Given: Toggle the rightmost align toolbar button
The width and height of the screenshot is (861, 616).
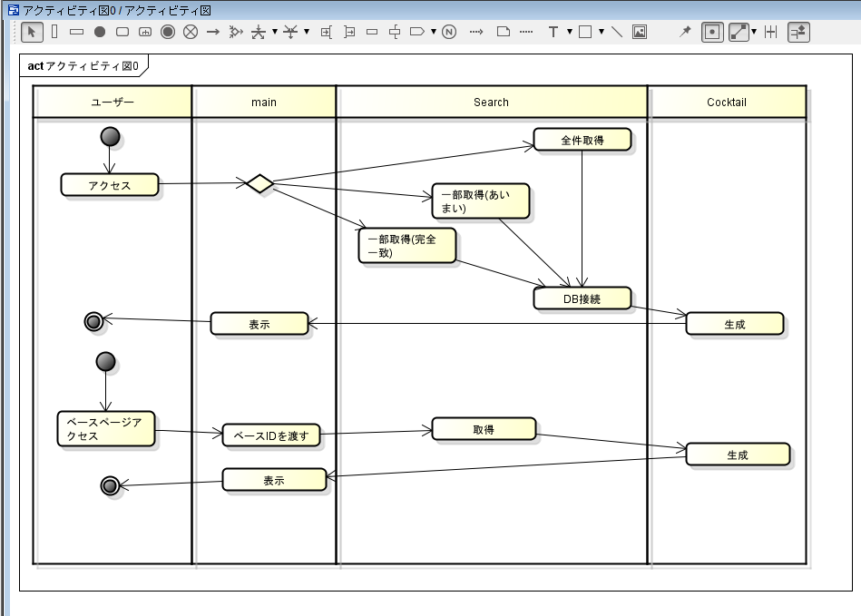Looking at the screenshot, I should pos(798,32).
